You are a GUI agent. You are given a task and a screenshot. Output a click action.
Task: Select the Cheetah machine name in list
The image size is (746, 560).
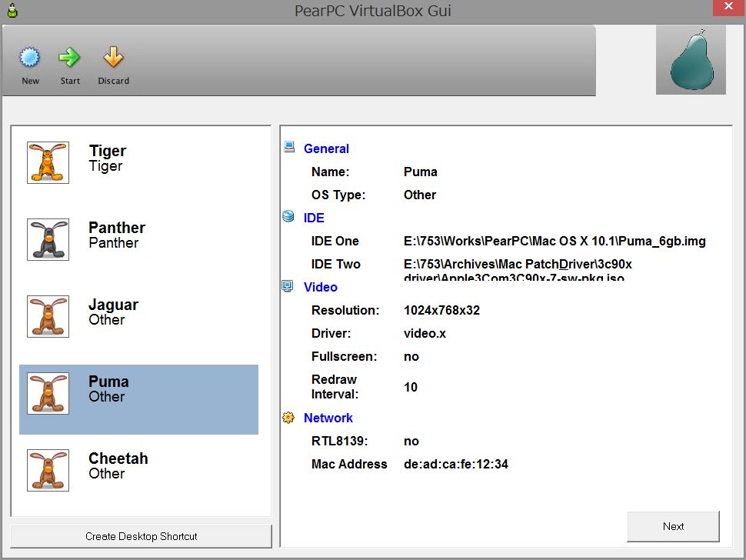coord(118,458)
